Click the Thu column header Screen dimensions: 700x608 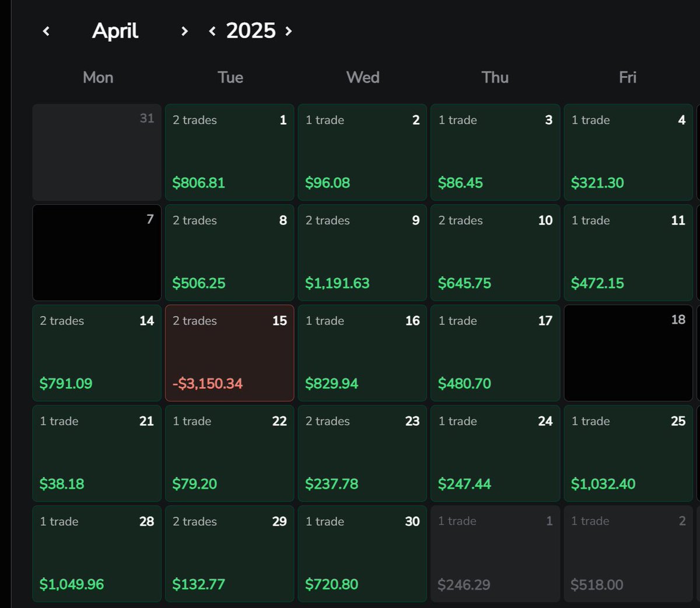pyautogui.click(x=495, y=78)
